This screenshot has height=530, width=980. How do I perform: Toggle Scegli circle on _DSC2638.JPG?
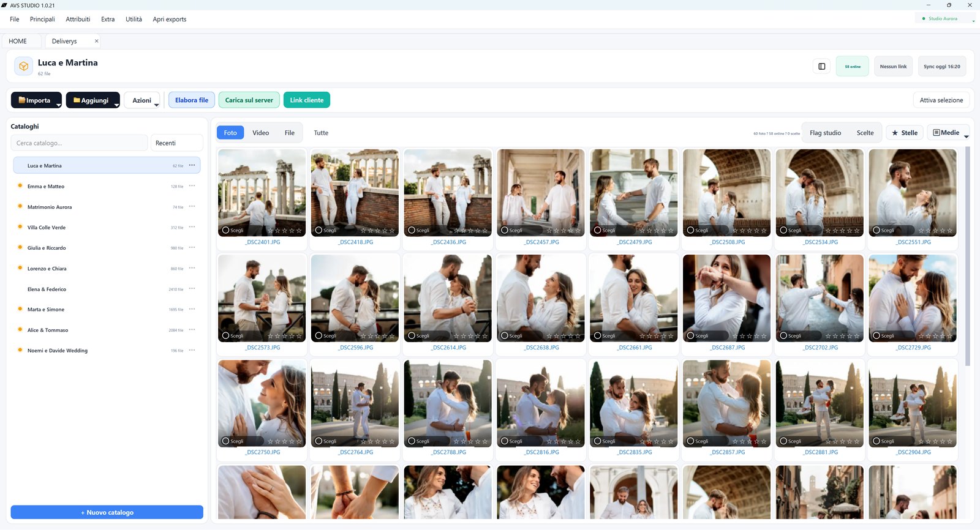[x=505, y=336]
